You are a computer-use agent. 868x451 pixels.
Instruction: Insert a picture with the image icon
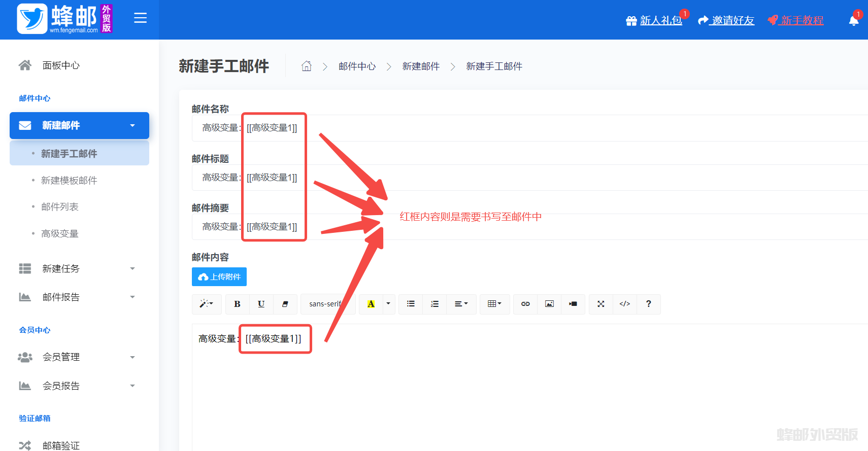click(549, 304)
